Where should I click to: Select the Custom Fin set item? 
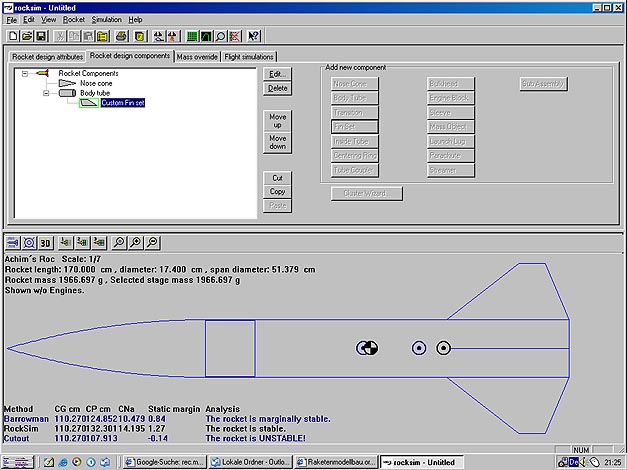(123, 103)
